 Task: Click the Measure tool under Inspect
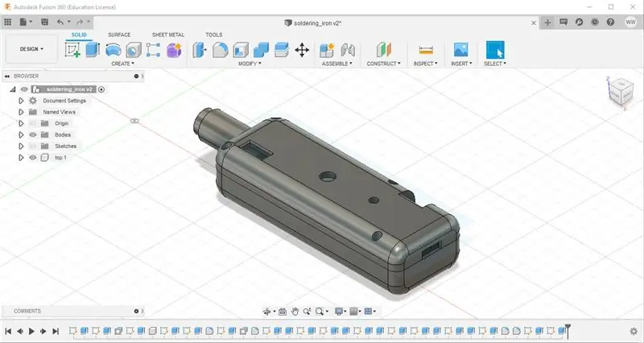click(426, 50)
